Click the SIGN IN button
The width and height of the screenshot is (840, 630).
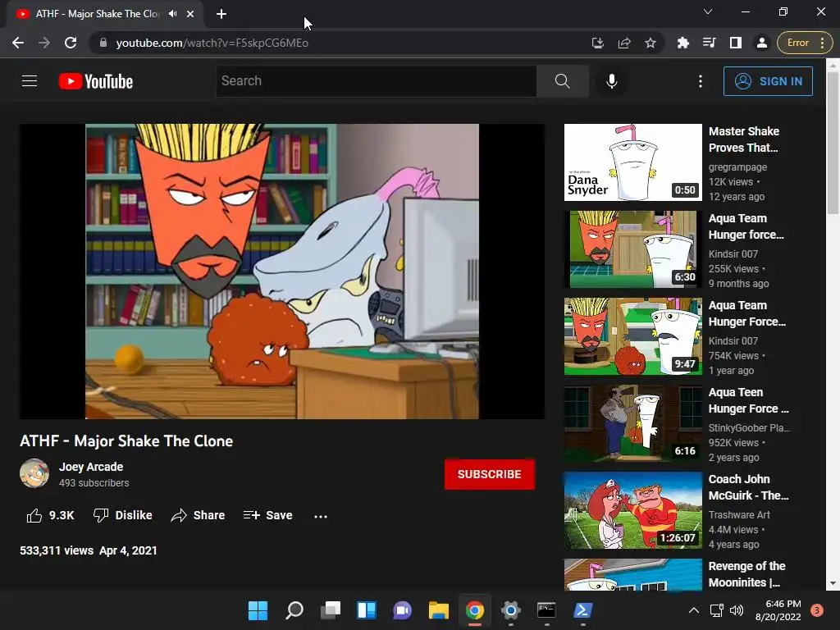pyautogui.click(x=768, y=81)
